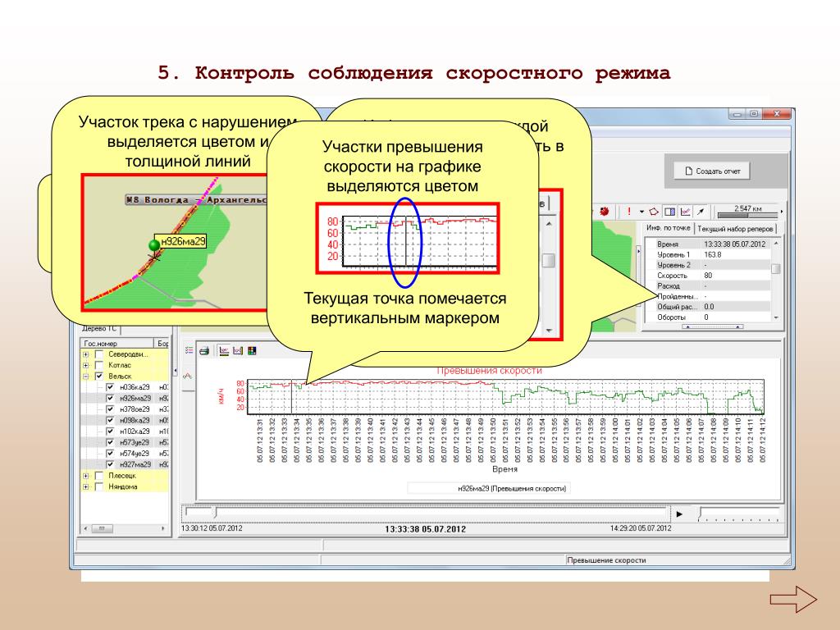Check the Няндома group checkbox

[99, 487]
